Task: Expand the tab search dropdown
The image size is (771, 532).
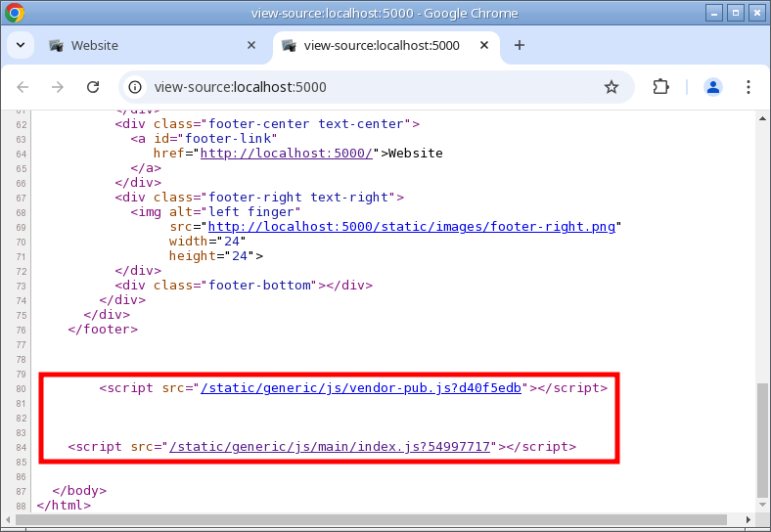Action: coord(21,45)
